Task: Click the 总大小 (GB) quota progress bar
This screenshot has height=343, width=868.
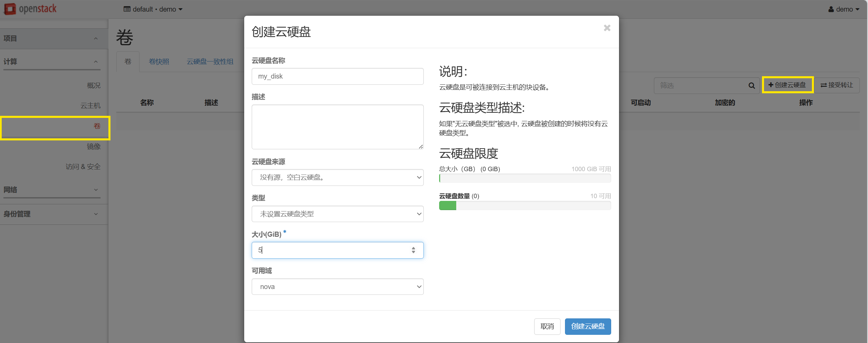Action: [525, 178]
